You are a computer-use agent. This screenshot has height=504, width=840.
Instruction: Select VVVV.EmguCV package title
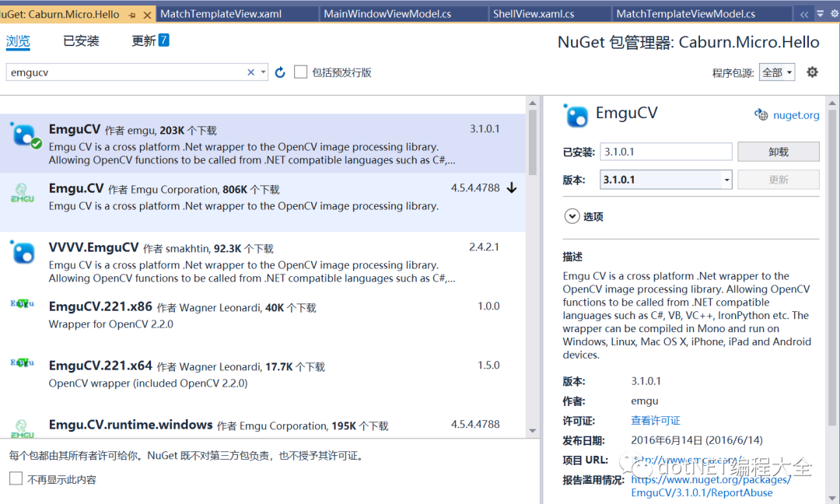[94, 247]
